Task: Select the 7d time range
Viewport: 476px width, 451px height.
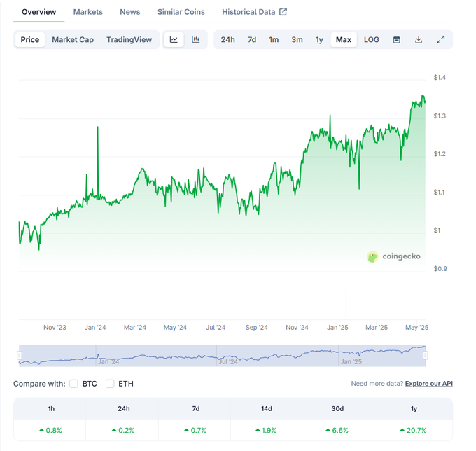Action: [251, 40]
